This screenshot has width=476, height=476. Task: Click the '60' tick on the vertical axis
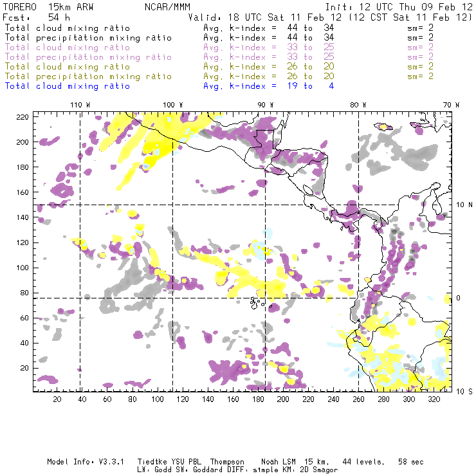(x=24, y=318)
